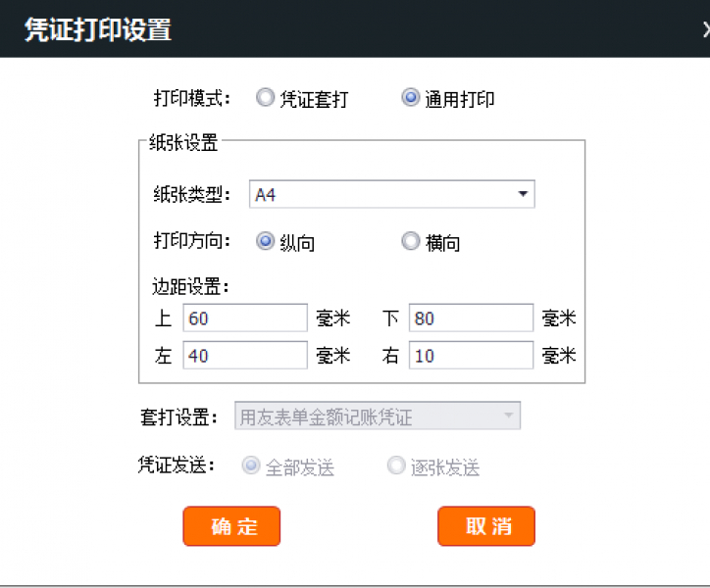Viewport: 710px width, 588px height.
Task: Expand the 纸张类型 dropdown arrow
Action: (523, 194)
